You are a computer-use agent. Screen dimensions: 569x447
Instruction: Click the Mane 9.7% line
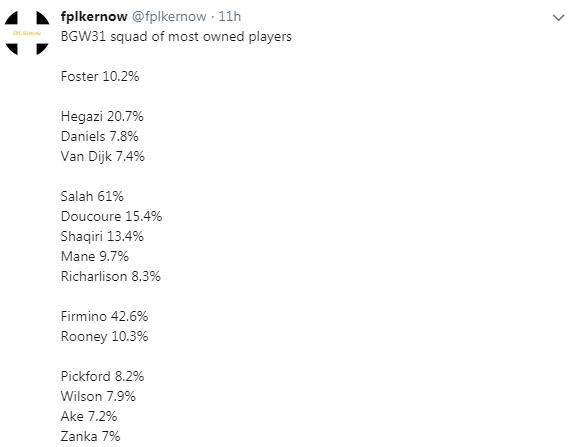tap(95, 257)
